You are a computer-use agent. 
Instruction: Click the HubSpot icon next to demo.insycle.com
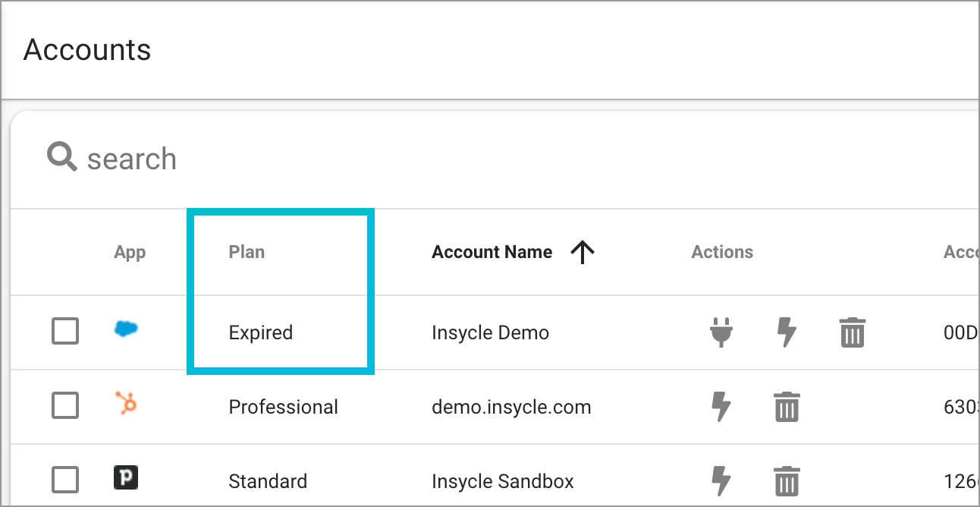coord(126,405)
